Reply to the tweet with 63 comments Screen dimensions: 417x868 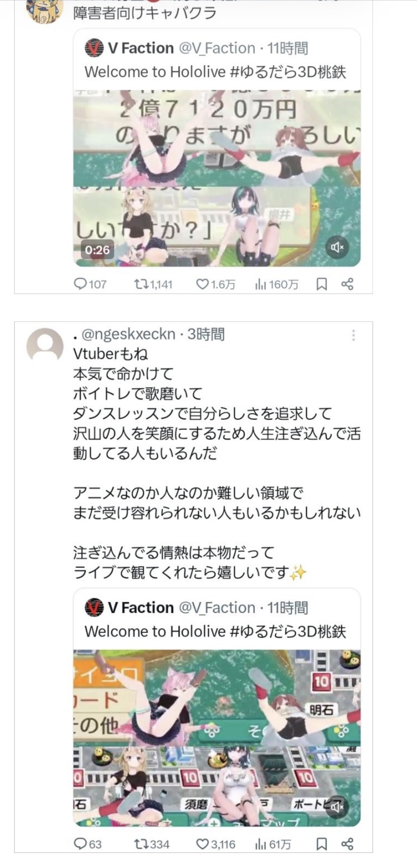point(88,844)
